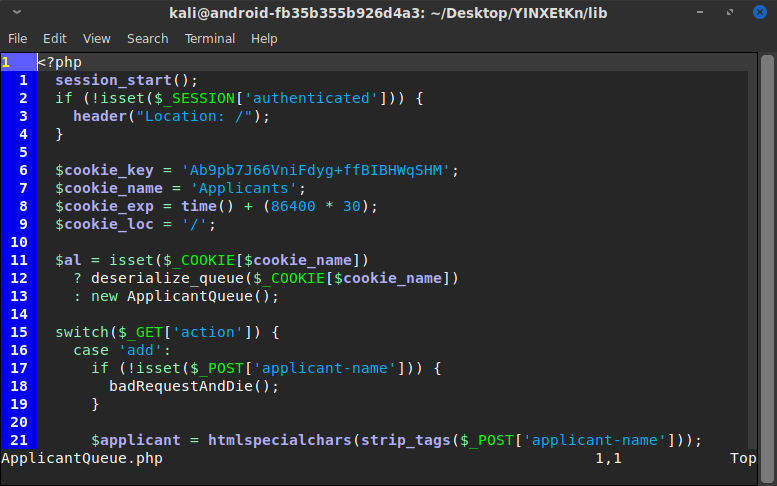
Task: Click line number 16 in the gutter
Action: [x=21, y=350]
